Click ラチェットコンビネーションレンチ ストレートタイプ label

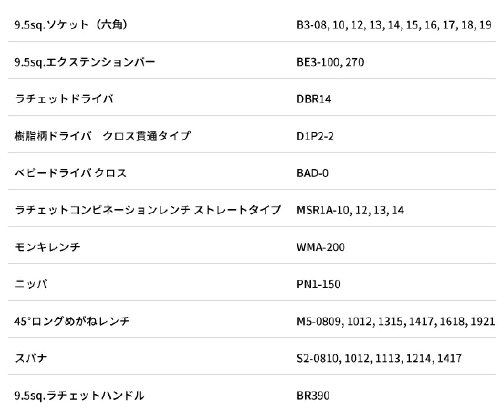point(148,210)
